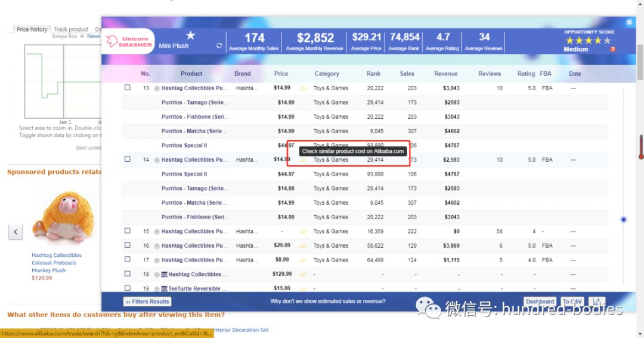Screen dimensions: 644x338
Task: Sort table by Brand column
Action: pyautogui.click(x=242, y=73)
